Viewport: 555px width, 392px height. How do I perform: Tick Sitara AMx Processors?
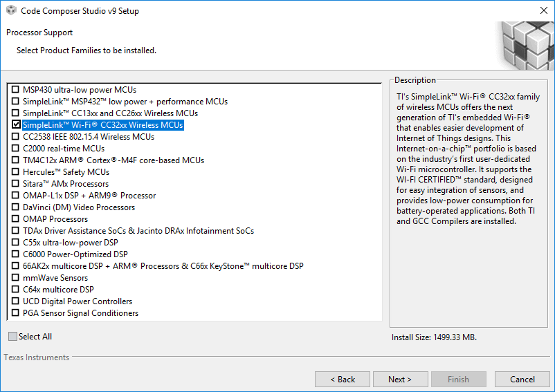point(15,183)
